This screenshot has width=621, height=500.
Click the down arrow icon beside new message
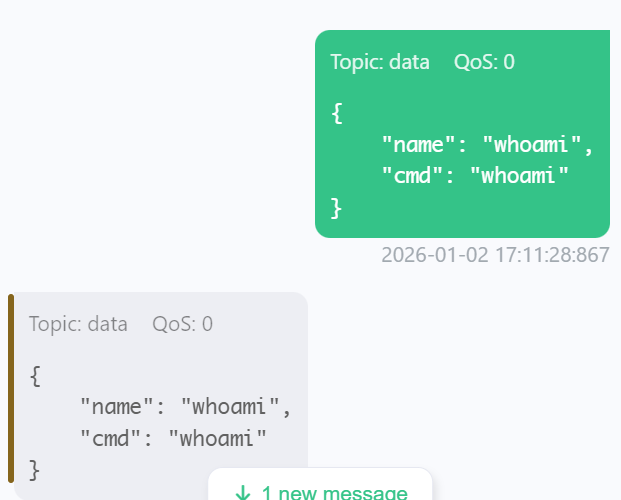pos(242,493)
